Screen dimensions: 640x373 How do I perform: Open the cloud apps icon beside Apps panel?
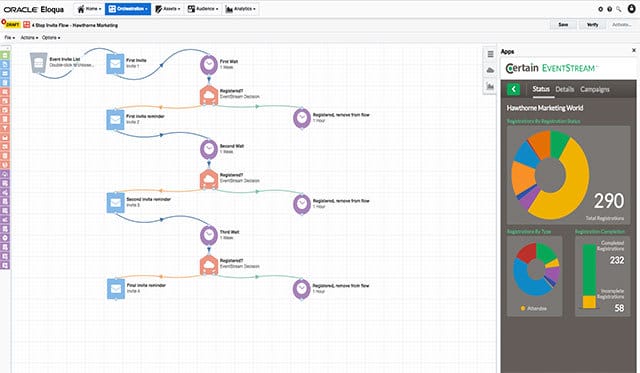click(490, 70)
